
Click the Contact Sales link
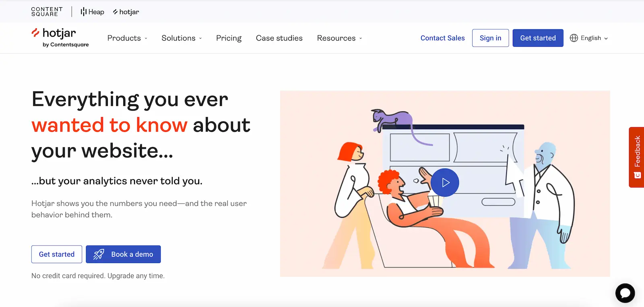click(442, 38)
